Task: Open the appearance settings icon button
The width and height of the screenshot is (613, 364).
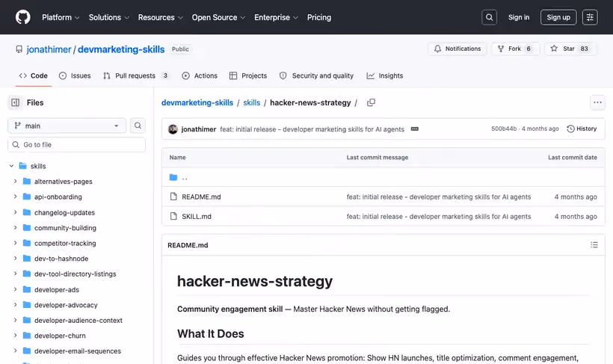Action: [x=590, y=17]
